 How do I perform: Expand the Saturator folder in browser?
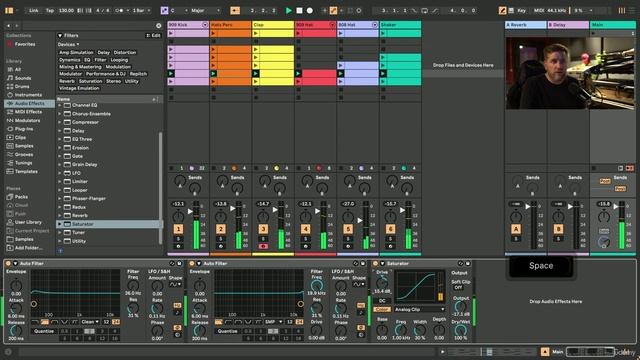[60, 224]
